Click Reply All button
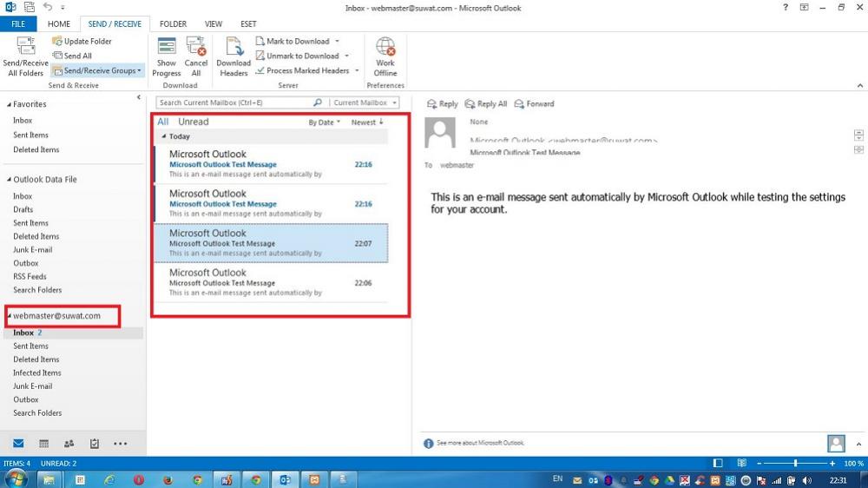This screenshot has height=488, width=868. pos(486,103)
